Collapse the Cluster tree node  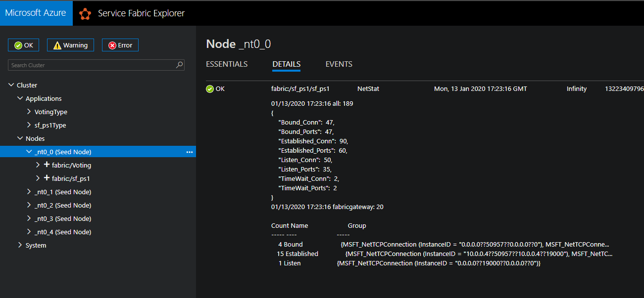pyautogui.click(x=11, y=85)
